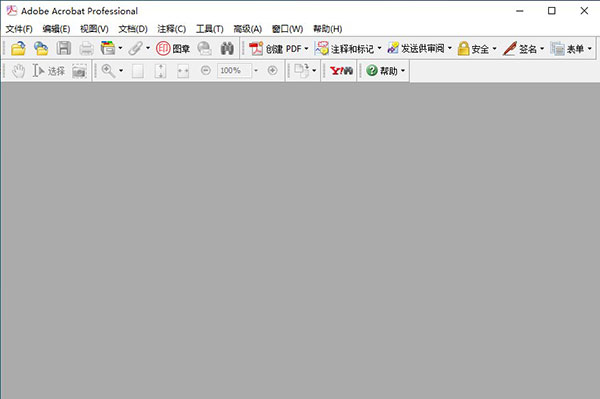Click the Zoom In plus button
600x399 pixels.
pyautogui.click(x=272, y=70)
